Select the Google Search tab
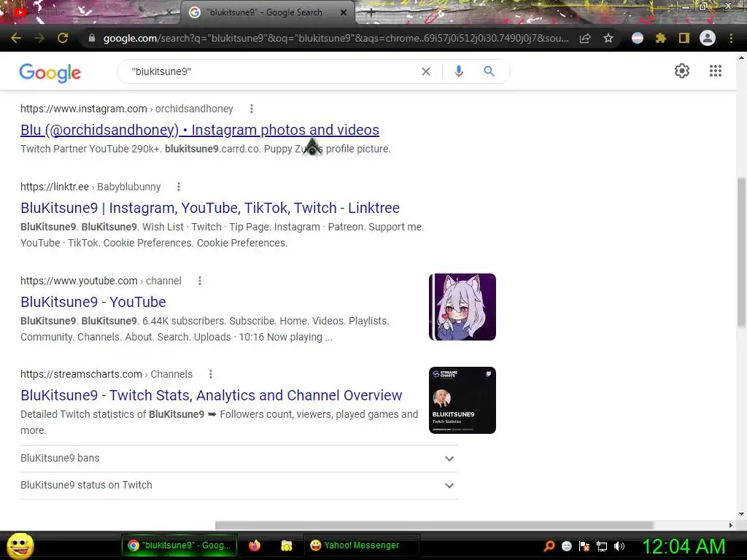This screenshot has width=747, height=560. (267, 12)
